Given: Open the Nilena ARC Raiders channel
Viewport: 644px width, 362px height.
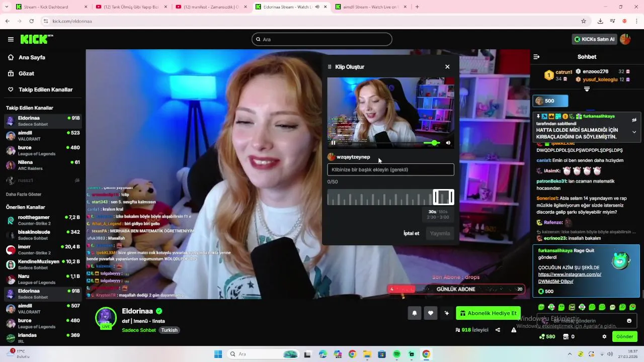Looking at the screenshot, I should point(43,165).
